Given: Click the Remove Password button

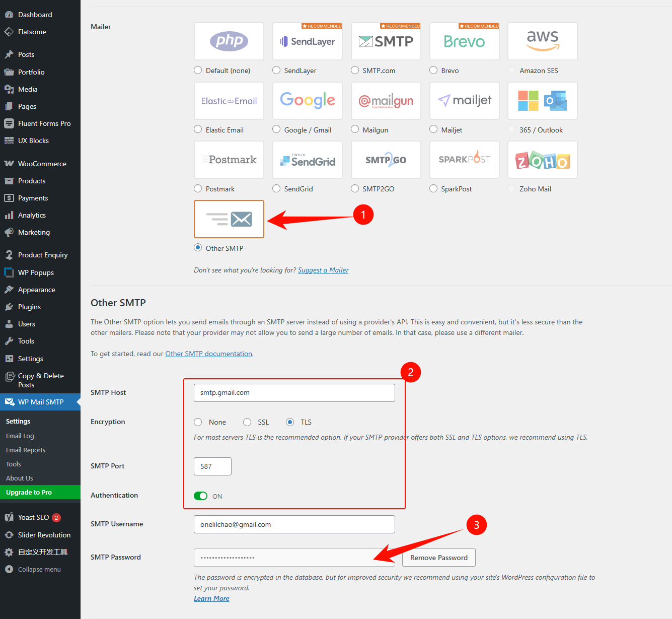Looking at the screenshot, I should tap(438, 558).
